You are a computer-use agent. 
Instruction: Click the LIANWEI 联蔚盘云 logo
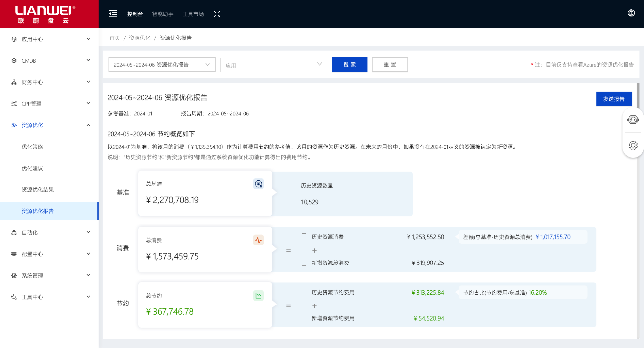[x=45, y=14]
